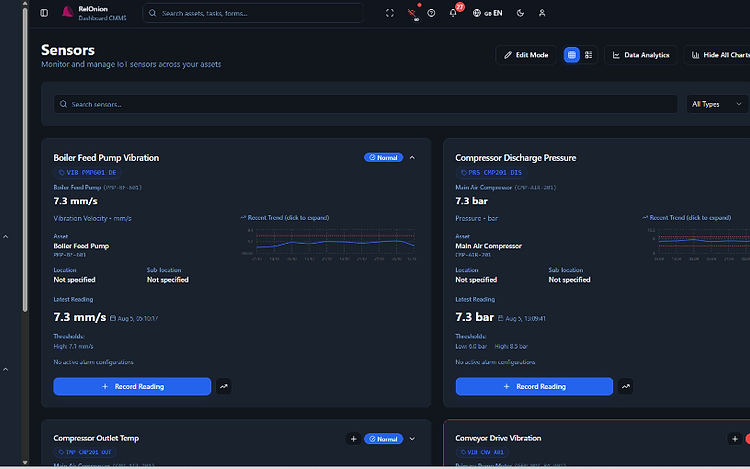Click the Boiler Feed Pump Vibration title
The width and height of the screenshot is (750, 469).
pyautogui.click(x=106, y=158)
